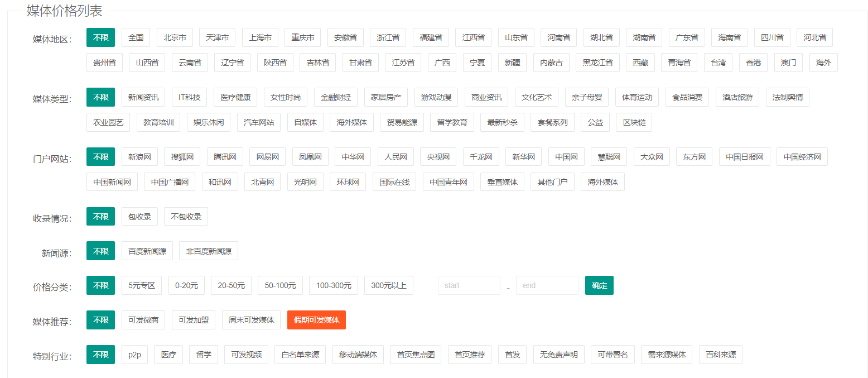Select 上海市 media region
Image resolution: width=868 pixels, height=378 pixels.
(260, 37)
